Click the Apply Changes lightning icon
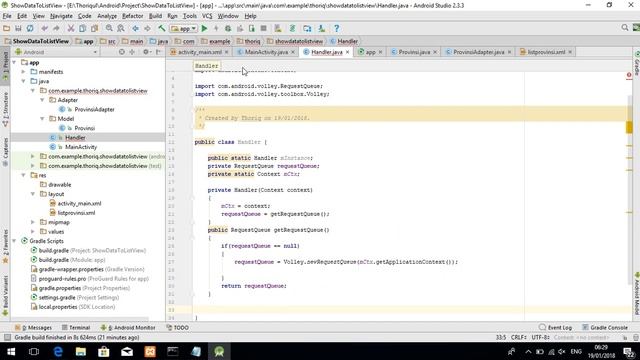 (x=216, y=28)
